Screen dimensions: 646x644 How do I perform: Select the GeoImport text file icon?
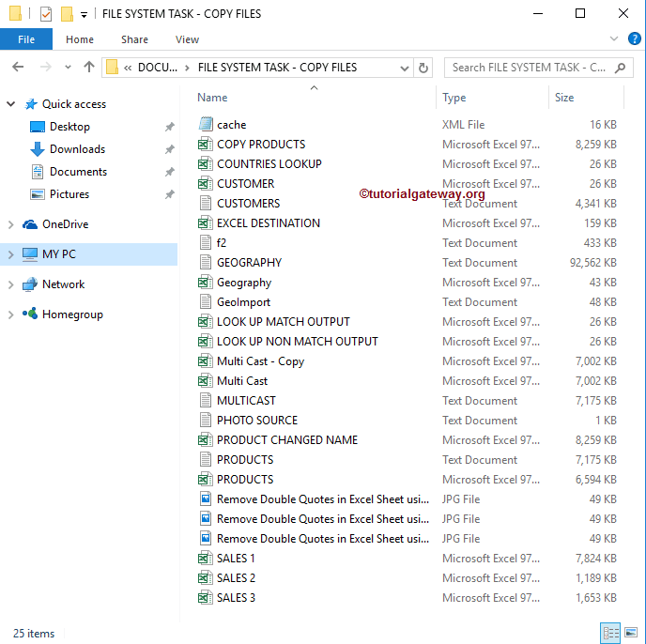(x=206, y=302)
